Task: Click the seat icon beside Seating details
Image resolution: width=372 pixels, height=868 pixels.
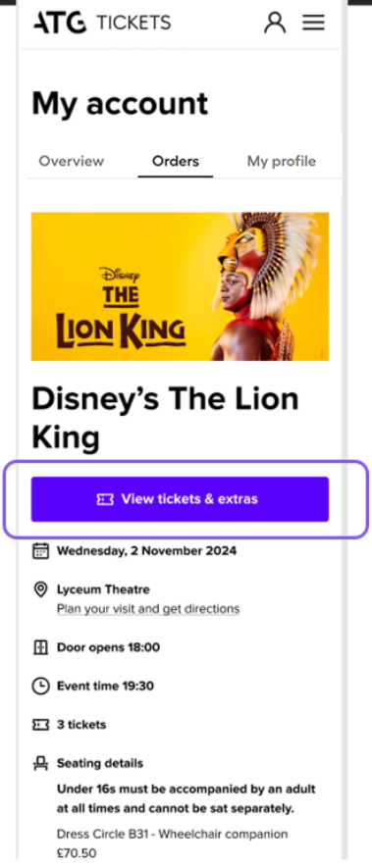Action: [x=40, y=764]
